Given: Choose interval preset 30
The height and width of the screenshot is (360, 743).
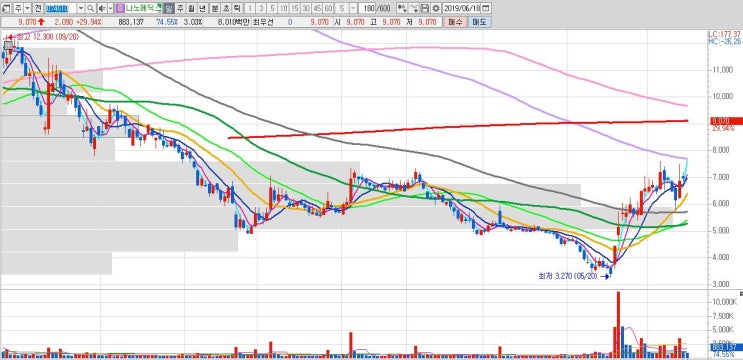Looking at the screenshot, I should [x=306, y=9].
